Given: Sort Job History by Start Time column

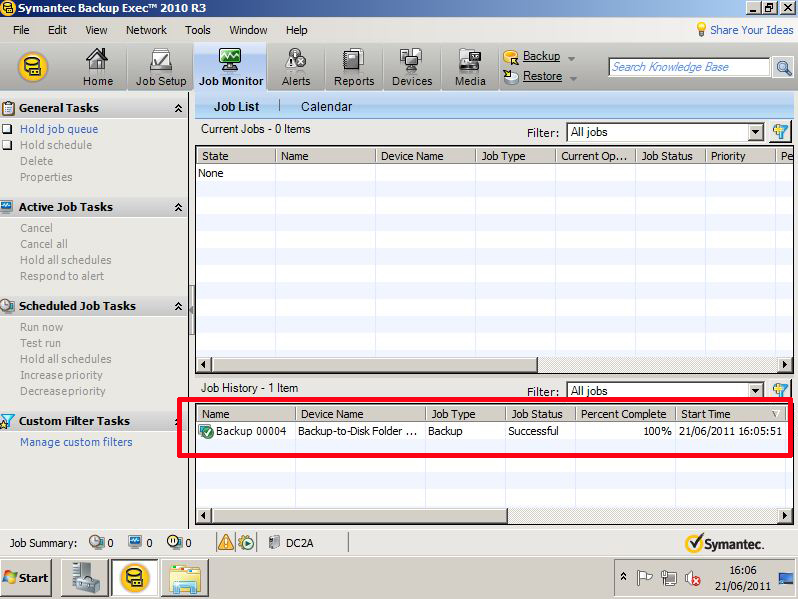Looking at the screenshot, I should (x=730, y=414).
